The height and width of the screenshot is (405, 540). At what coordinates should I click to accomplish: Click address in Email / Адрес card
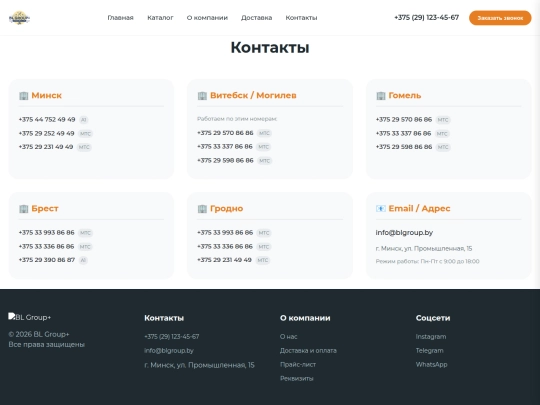(424, 248)
